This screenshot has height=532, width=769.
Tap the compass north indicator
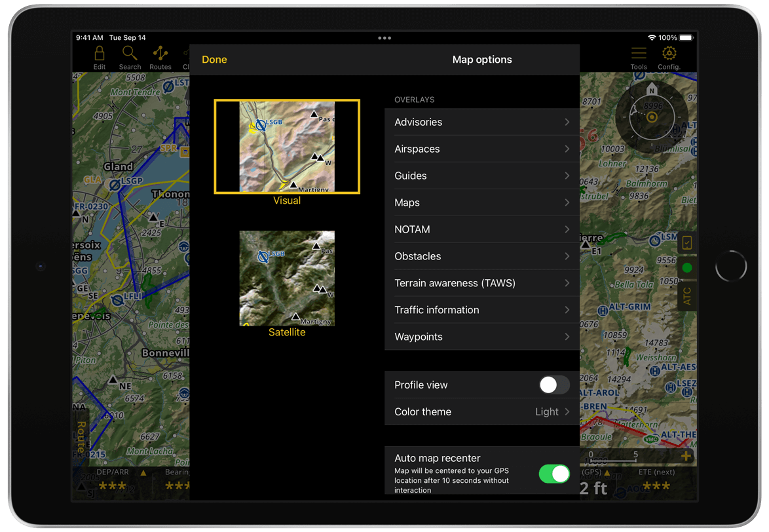point(651,89)
